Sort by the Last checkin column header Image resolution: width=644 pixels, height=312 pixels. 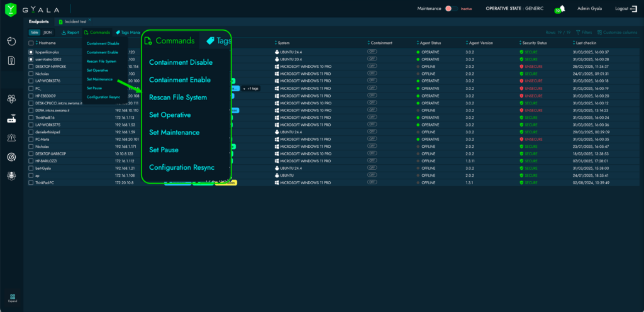[x=588, y=43]
